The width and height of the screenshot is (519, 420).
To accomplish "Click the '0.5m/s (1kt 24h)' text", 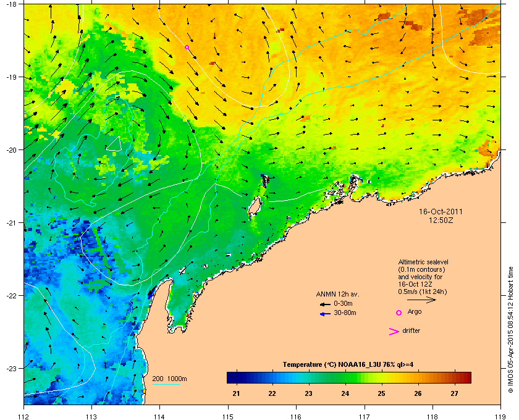I will [x=423, y=292].
